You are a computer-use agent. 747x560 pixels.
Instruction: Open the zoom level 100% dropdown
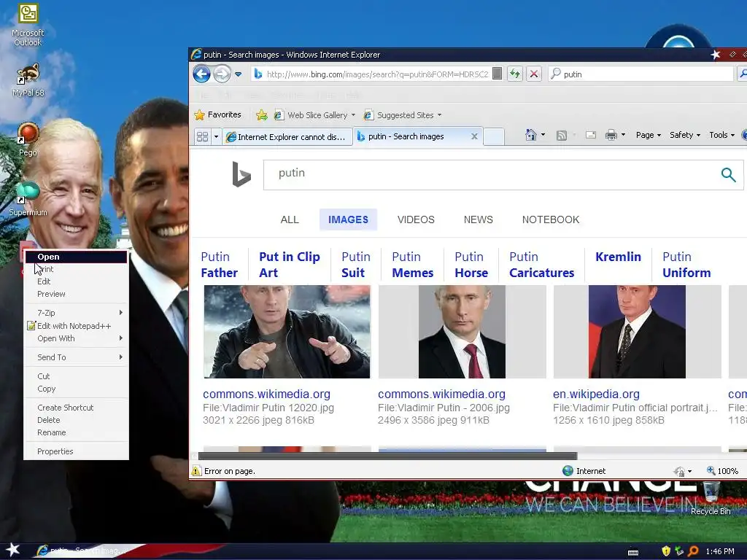(723, 471)
